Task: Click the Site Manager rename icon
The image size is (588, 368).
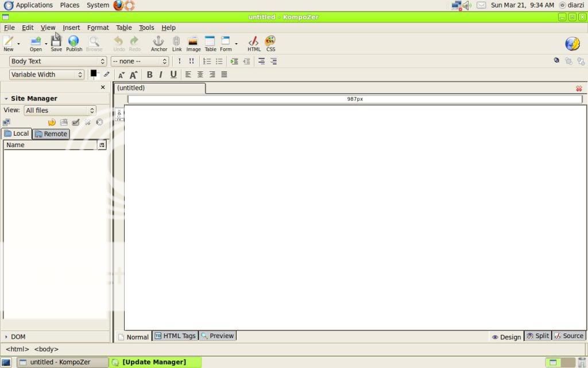Action: point(76,122)
